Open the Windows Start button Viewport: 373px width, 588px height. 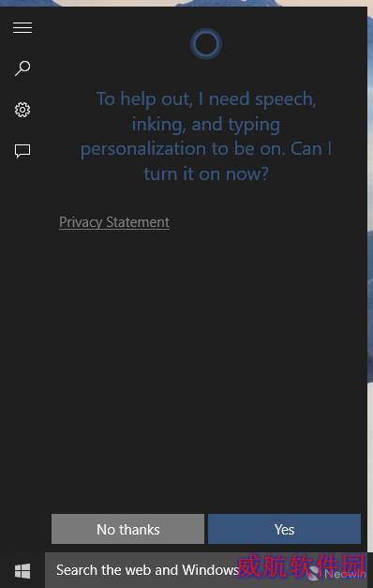(22, 571)
